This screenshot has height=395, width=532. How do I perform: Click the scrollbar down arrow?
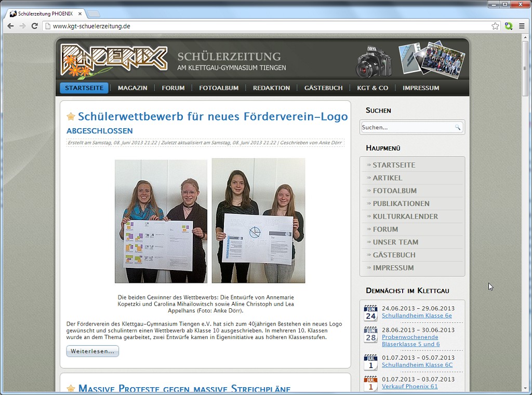pos(525,388)
